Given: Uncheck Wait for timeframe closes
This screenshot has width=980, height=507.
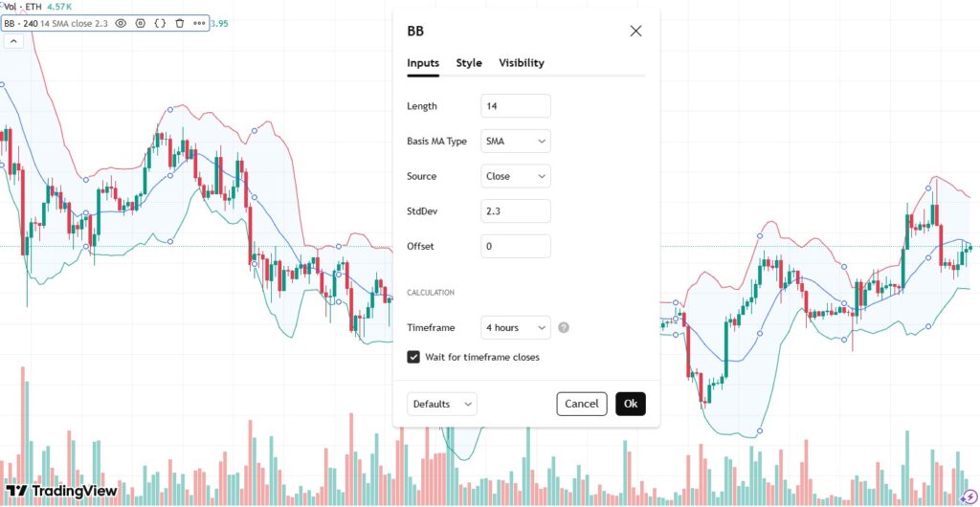Looking at the screenshot, I should [x=413, y=357].
